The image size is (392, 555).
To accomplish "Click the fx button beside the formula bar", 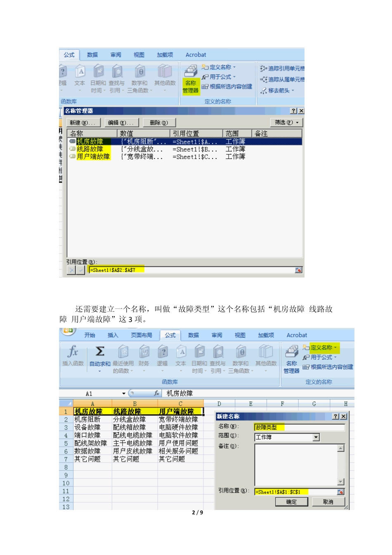I will 156,394.
